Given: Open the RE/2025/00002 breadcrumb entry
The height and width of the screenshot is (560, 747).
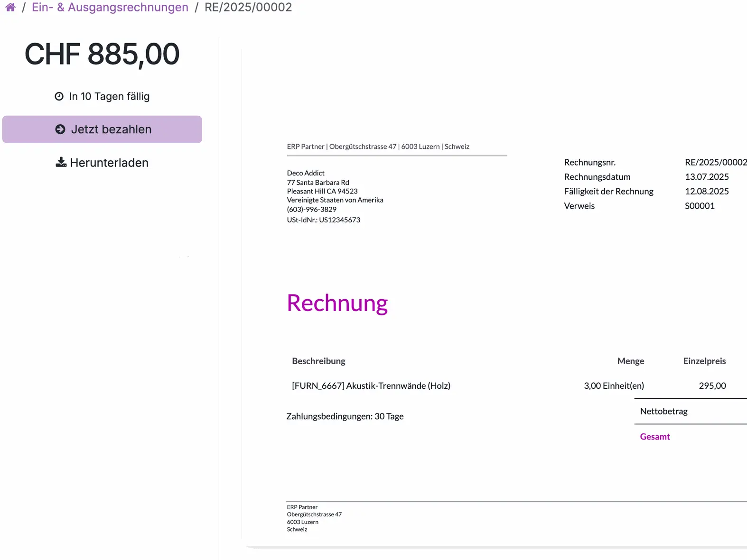Looking at the screenshot, I should click(x=248, y=7).
